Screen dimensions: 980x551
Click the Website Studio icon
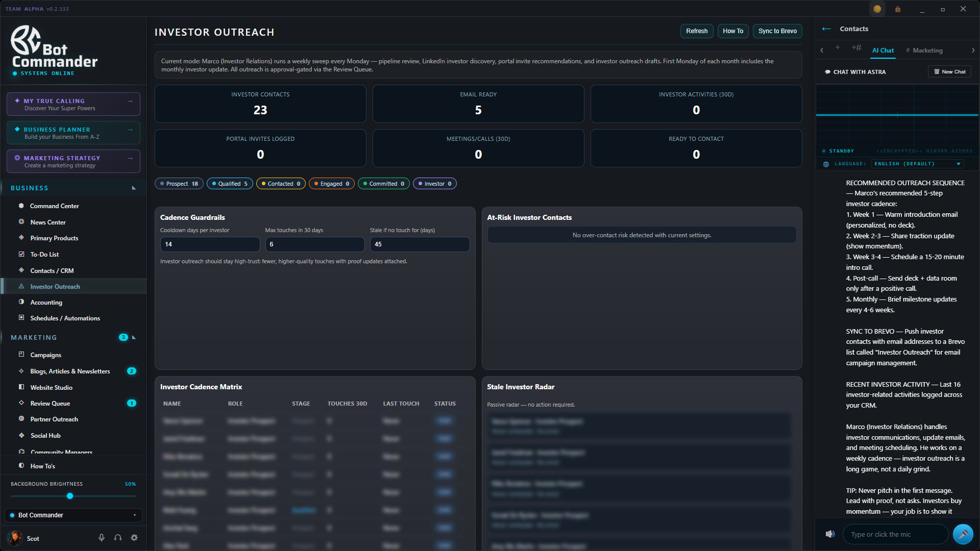pos(21,387)
